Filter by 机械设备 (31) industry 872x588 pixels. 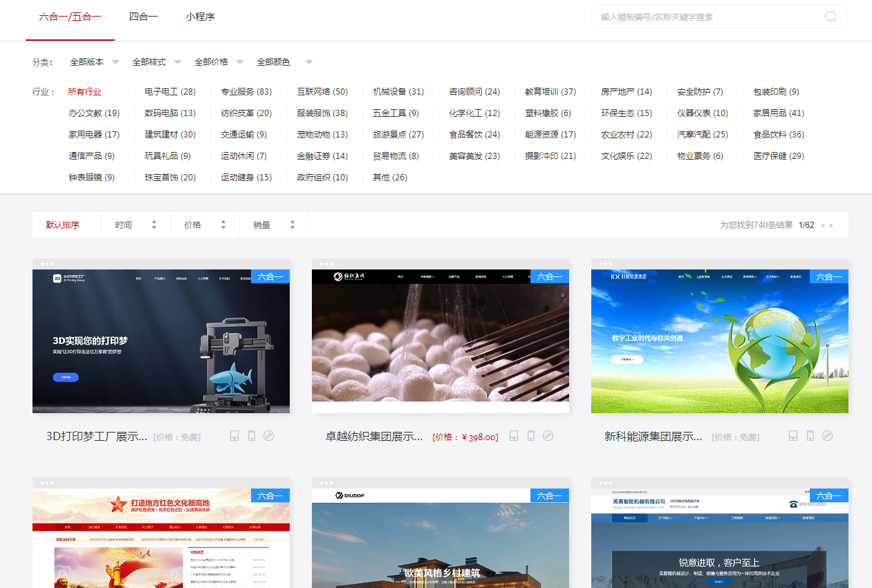click(398, 91)
